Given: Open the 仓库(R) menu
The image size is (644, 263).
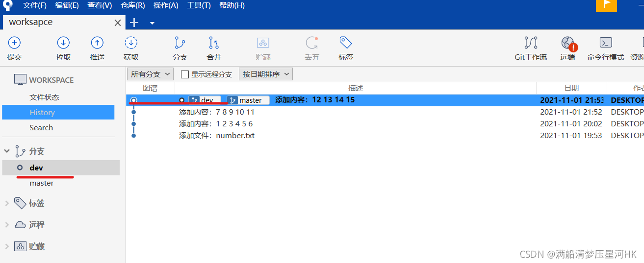Looking at the screenshot, I should 132,5.
